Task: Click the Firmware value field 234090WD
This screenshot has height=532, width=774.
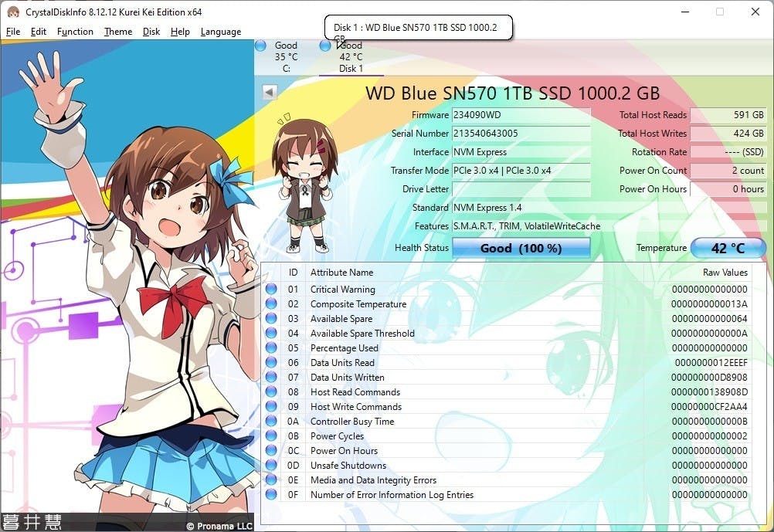Action: pos(521,115)
